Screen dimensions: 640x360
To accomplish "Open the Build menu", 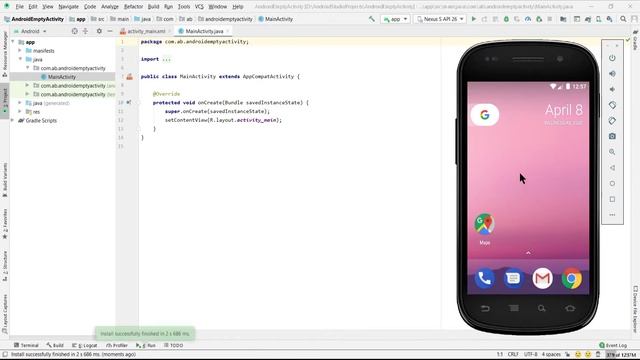I will (x=153, y=7).
